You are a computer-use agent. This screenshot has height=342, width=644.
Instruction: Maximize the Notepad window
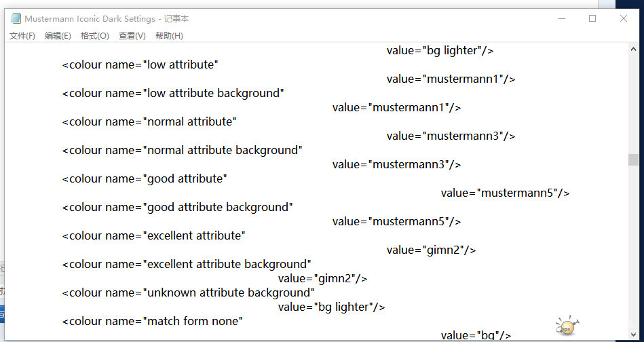click(592, 18)
